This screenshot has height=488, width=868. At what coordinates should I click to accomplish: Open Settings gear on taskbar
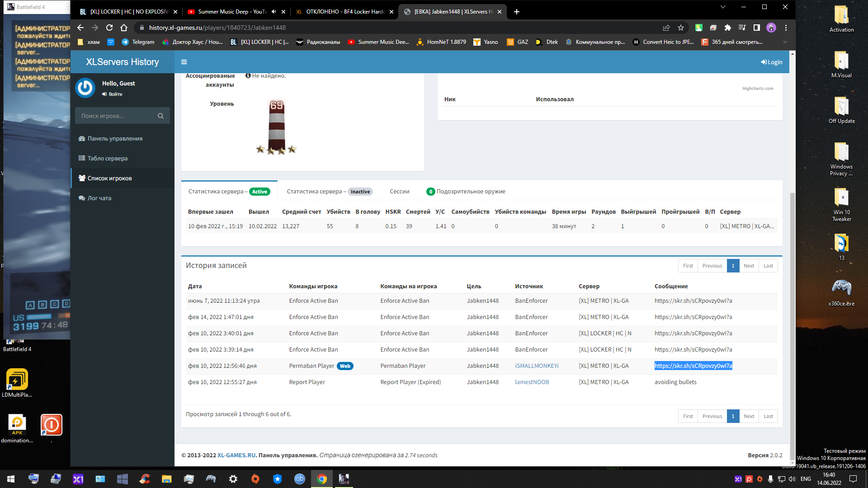(233, 479)
